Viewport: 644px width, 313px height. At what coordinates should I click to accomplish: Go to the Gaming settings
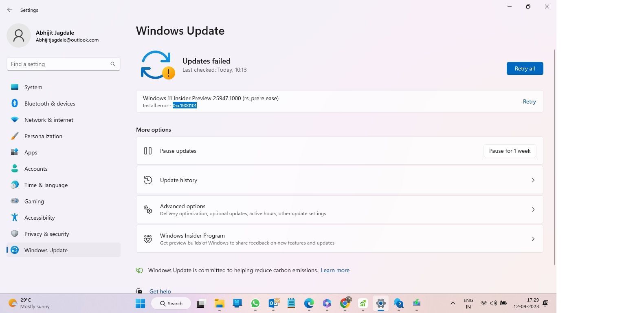coord(64,201)
